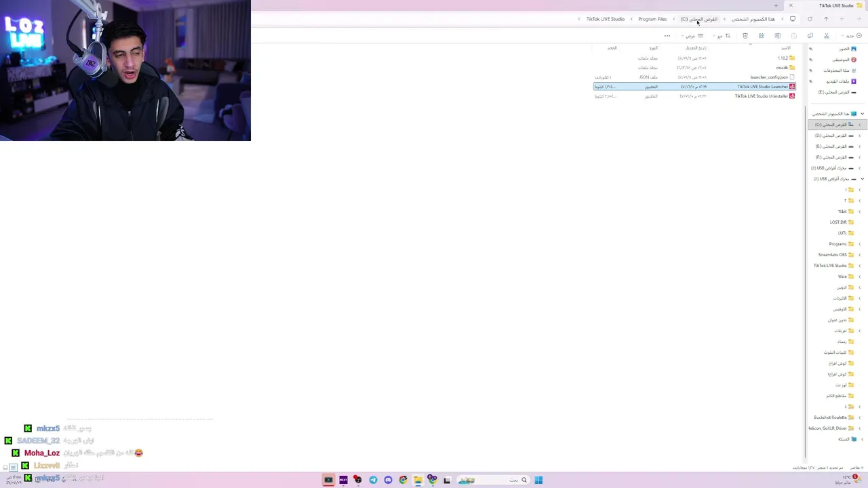
Task: Go up one folder with the Up arrow
Action: [x=826, y=19]
